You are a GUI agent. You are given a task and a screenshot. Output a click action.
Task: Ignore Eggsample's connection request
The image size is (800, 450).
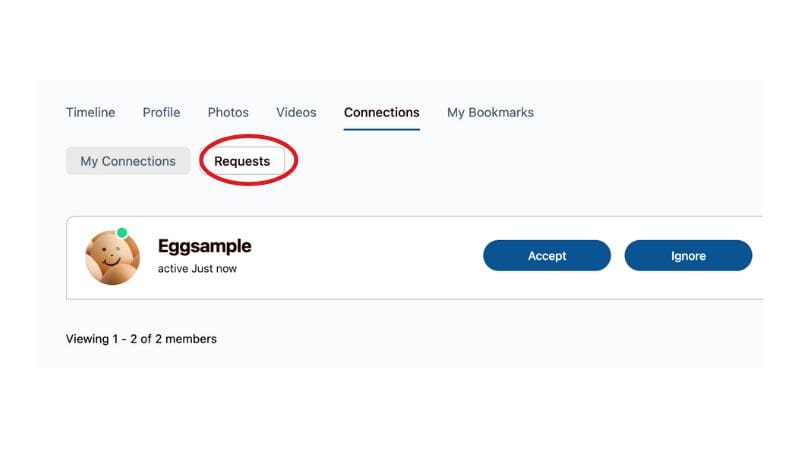(x=688, y=255)
